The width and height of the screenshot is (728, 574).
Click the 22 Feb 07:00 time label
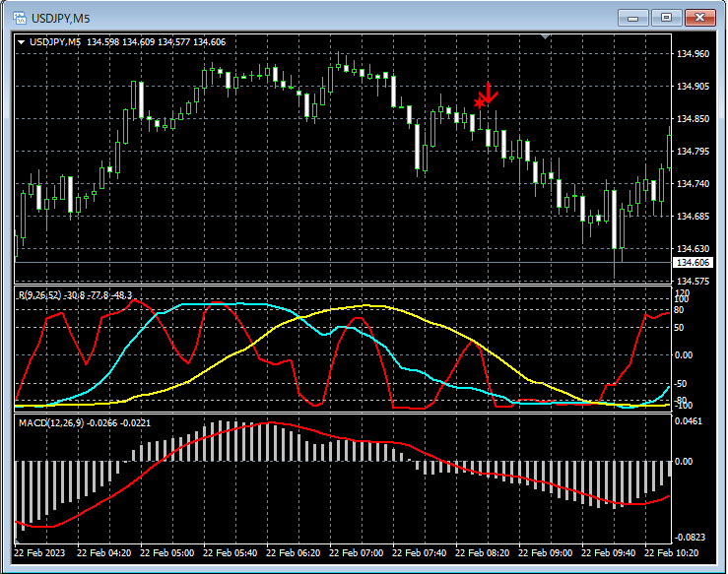pos(357,553)
